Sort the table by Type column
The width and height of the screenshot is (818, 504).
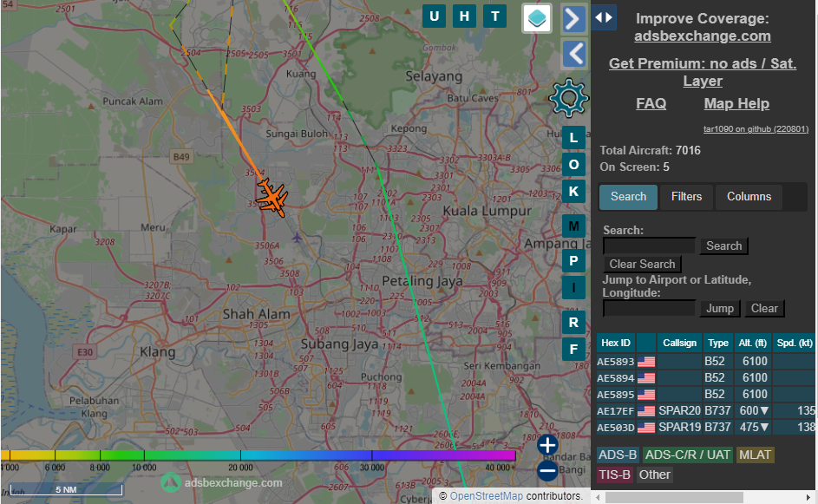[x=718, y=343]
